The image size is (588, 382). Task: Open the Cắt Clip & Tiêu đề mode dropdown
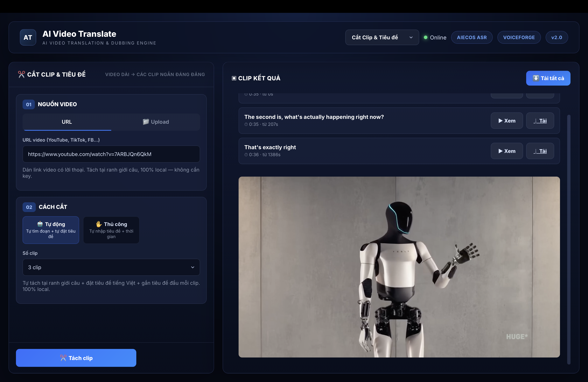(382, 37)
